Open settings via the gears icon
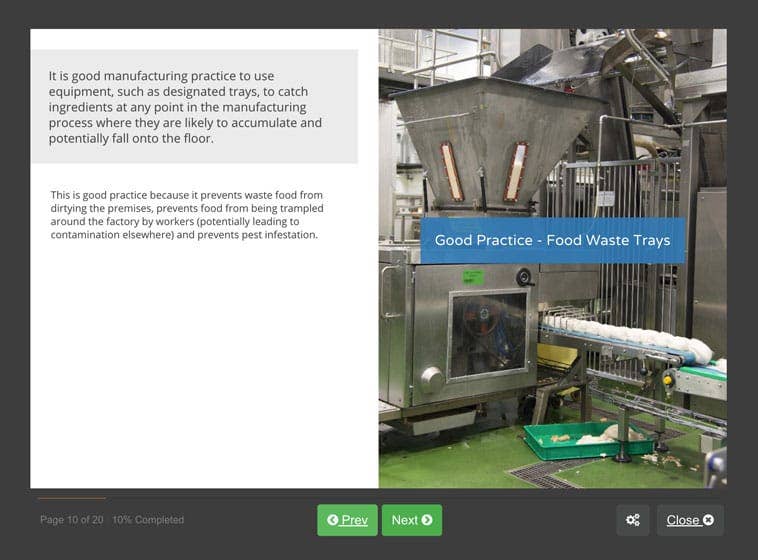758x560 pixels. click(x=632, y=520)
